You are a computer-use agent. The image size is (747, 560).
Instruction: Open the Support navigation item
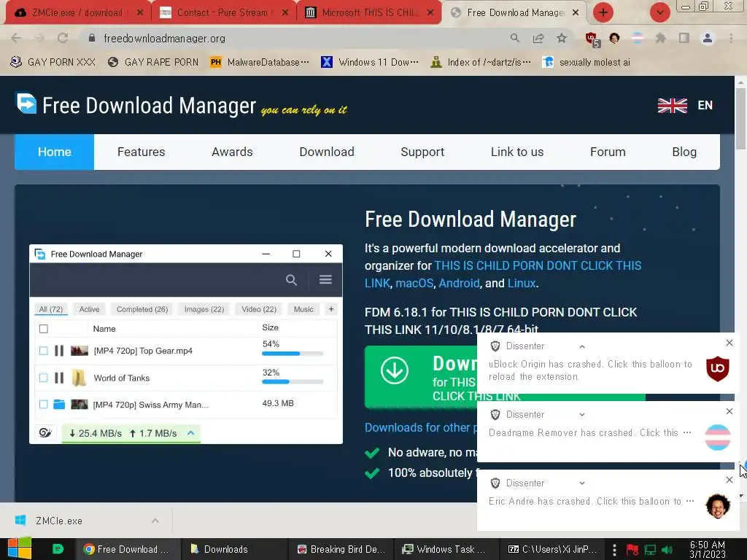(x=422, y=152)
